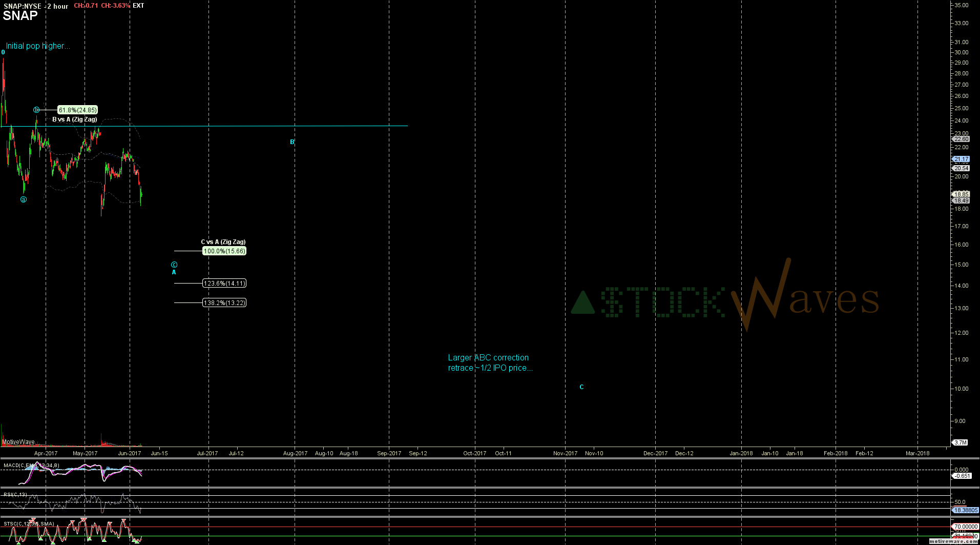980x545 pixels.
Task: Click the 9.00 price axis label
Action: pyautogui.click(x=960, y=421)
